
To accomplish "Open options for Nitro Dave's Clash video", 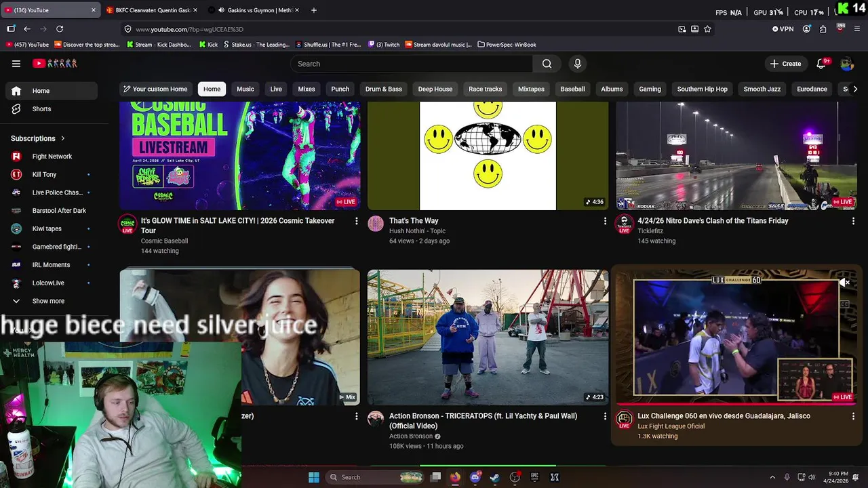I will tap(853, 221).
